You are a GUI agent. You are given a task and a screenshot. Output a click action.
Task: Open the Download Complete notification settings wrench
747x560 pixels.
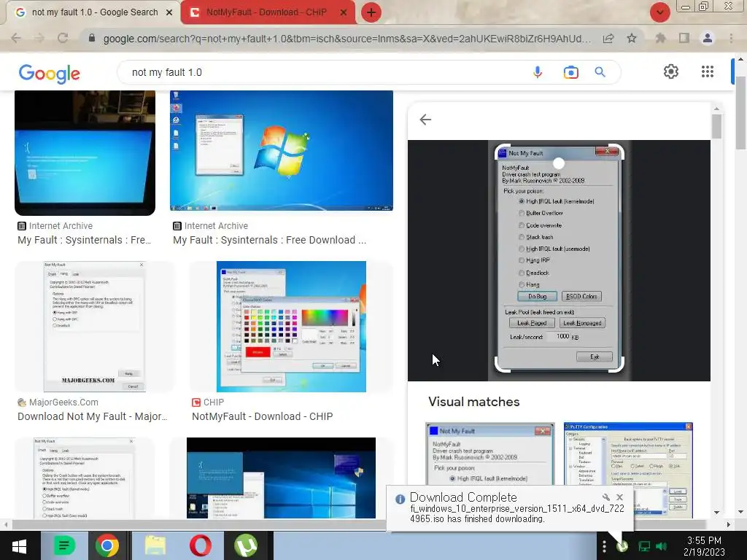tap(606, 497)
